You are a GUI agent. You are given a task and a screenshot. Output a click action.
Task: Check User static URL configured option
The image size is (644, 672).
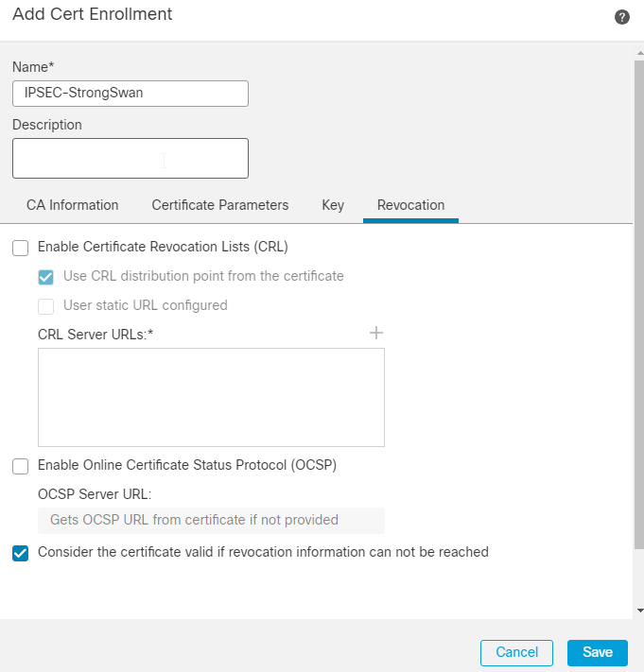pyautogui.click(x=45, y=306)
